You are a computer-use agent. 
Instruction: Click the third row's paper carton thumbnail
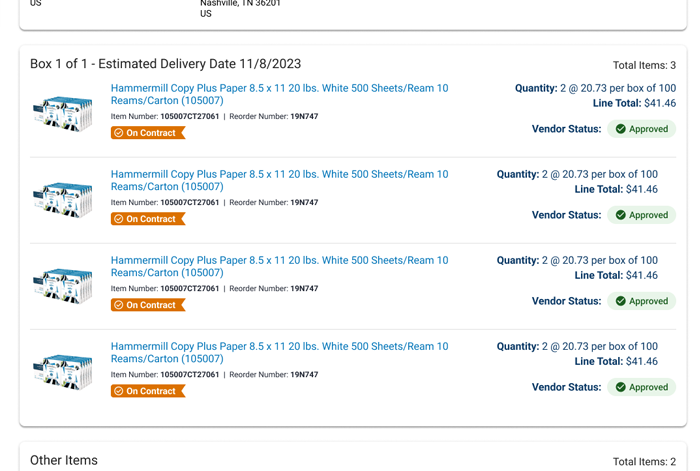(63, 286)
